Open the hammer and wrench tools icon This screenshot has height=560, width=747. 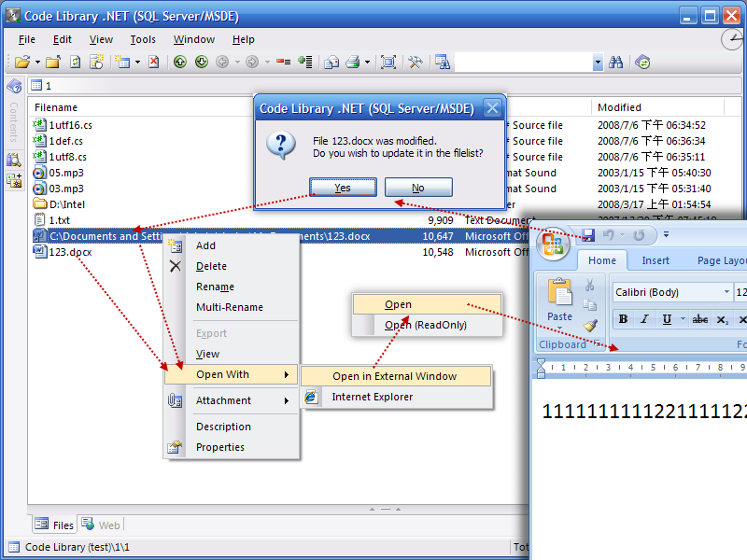[416, 62]
